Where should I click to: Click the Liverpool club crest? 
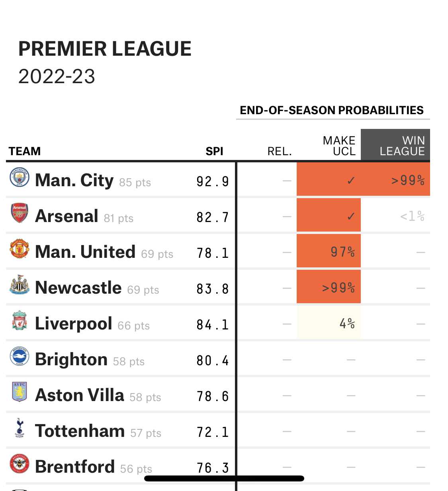(x=20, y=320)
